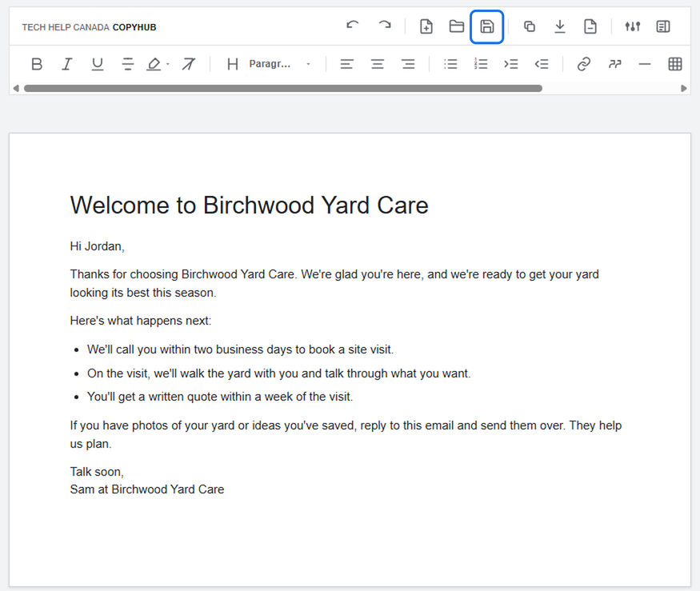This screenshot has width=700, height=591.
Task: Open the highlight color dropdown arrow
Action: (x=168, y=64)
